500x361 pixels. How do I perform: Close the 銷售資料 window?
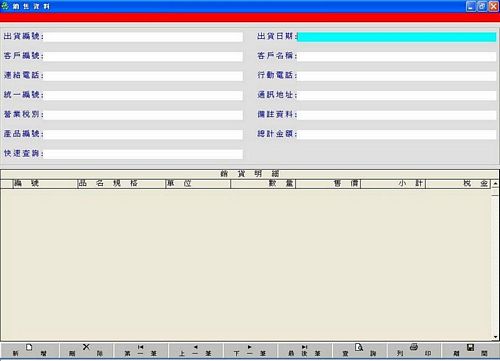click(493, 6)
